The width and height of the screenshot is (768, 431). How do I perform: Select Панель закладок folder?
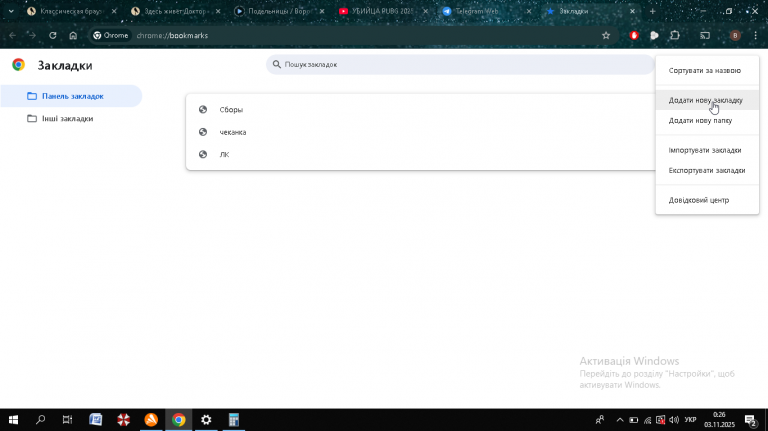(x=71, y=96)
